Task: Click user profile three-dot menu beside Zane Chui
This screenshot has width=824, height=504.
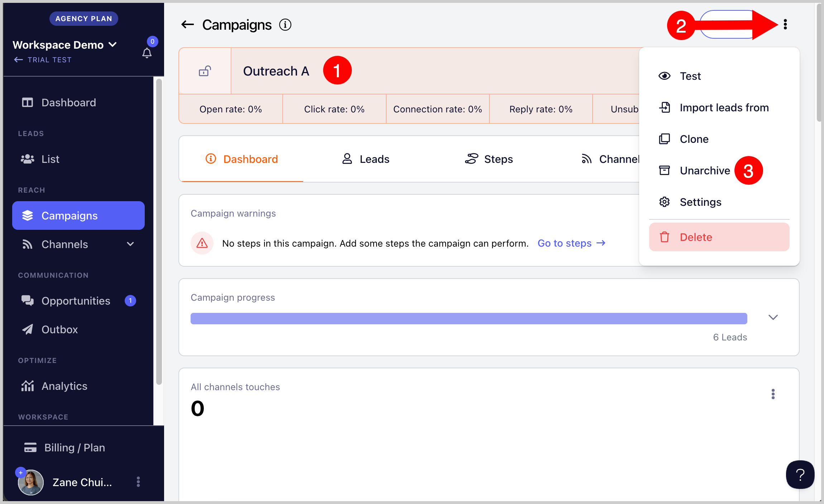Action: coord(138,482)
